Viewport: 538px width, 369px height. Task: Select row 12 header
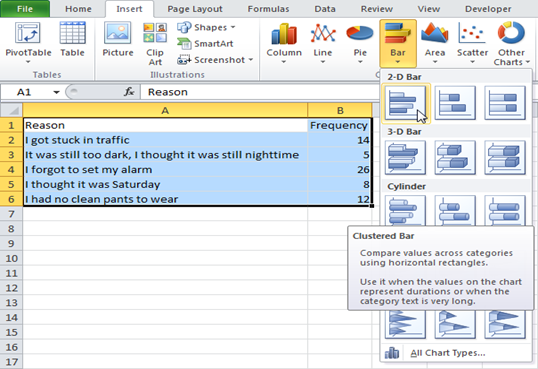[11, 288]
